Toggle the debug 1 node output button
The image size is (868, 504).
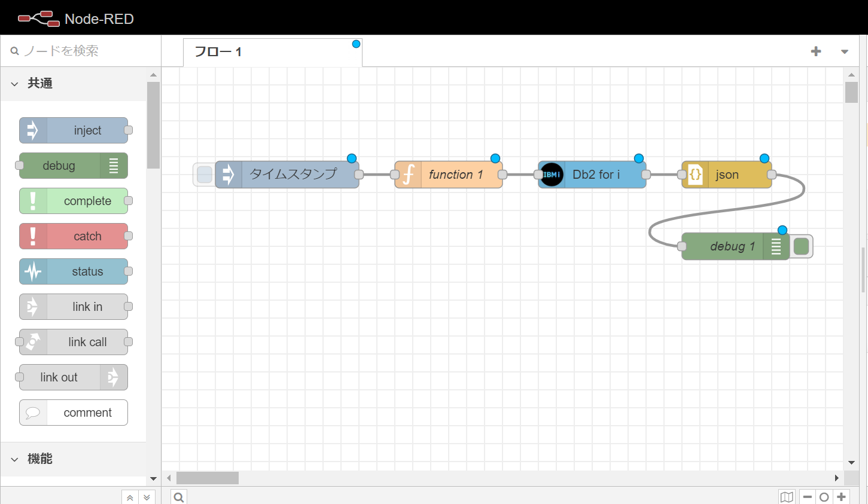pyautogui.click(x=801, y=246)
